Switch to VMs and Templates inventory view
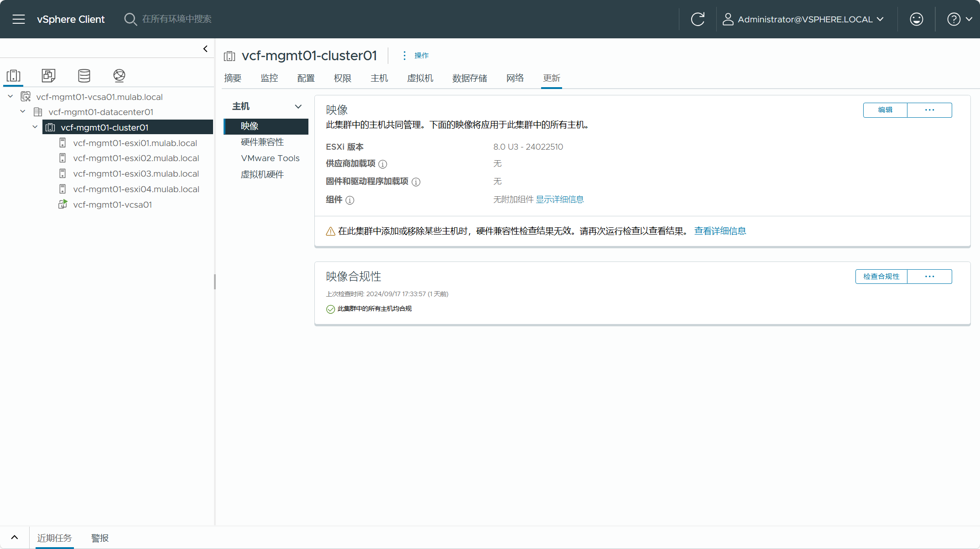 tap(48, 75)
